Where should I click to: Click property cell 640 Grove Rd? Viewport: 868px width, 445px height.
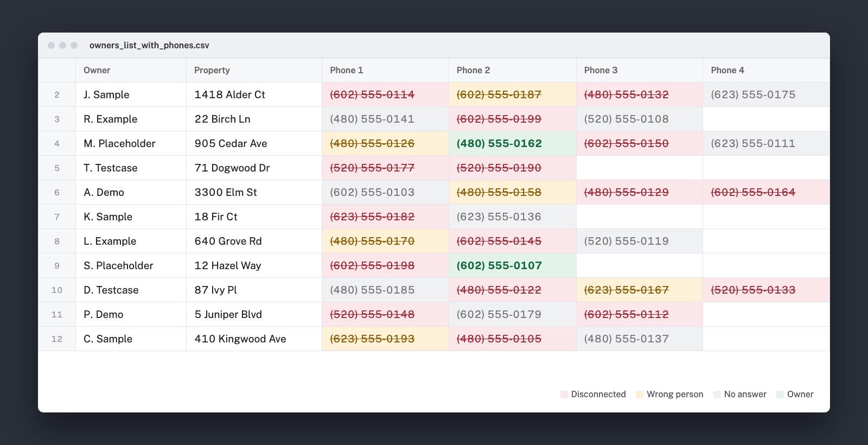tap(254, 241)
